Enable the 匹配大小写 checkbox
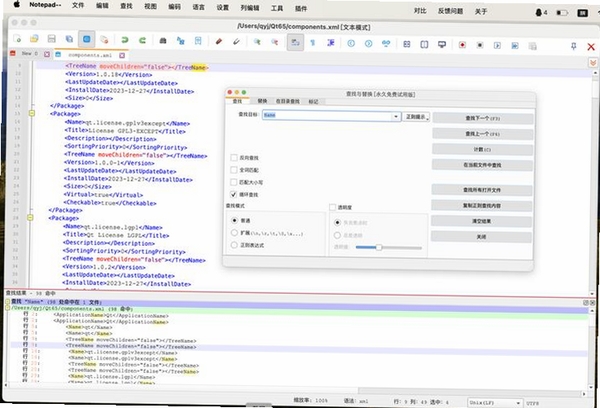 pos(234,182)
